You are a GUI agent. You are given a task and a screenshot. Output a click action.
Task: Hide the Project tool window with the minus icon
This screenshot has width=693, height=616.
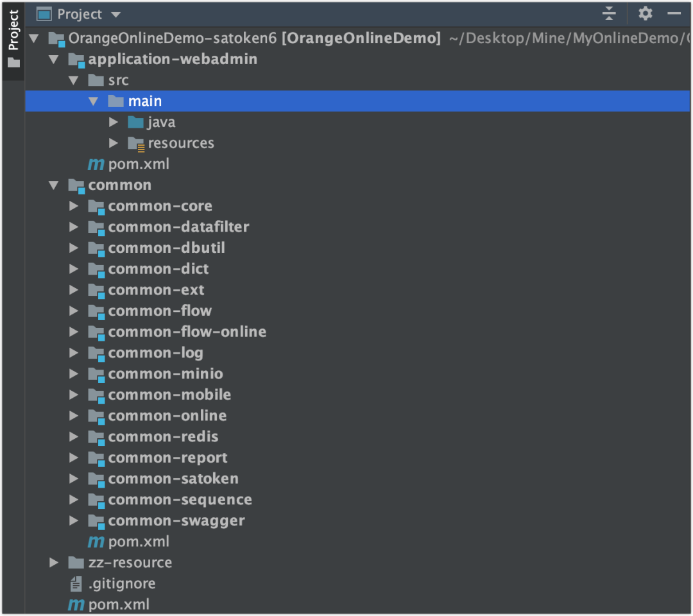point(674,13)
